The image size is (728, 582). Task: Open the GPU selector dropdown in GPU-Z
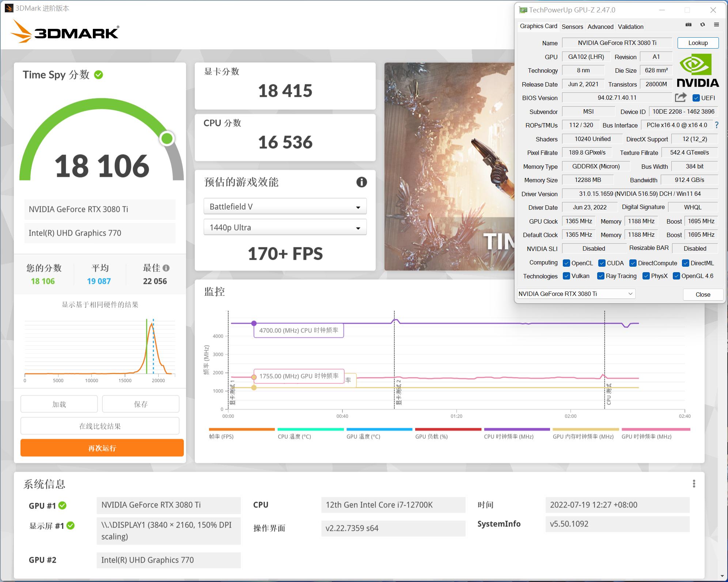coord(576,294)
